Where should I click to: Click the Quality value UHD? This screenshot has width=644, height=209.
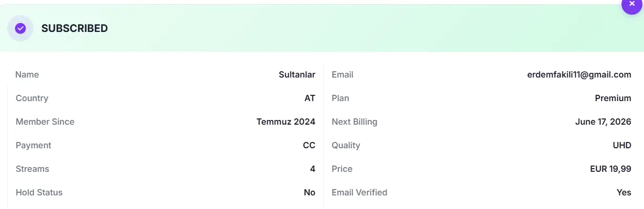622,145
